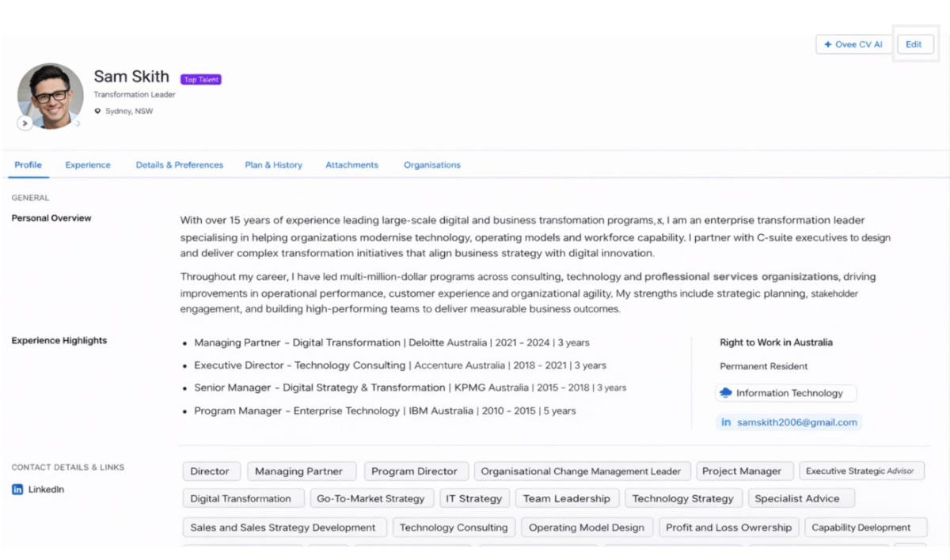The image size is (950, 560).
Task: Open the Attachments tab
Action: pos(351,165)
